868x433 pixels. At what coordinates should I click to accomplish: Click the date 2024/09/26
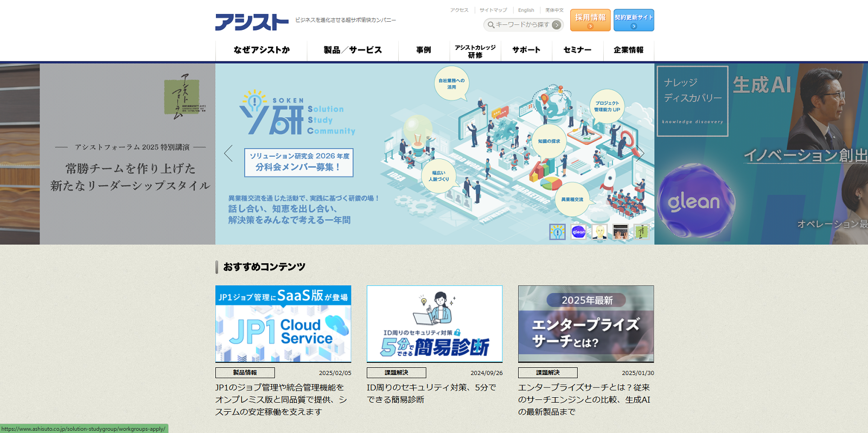point(487,373)
